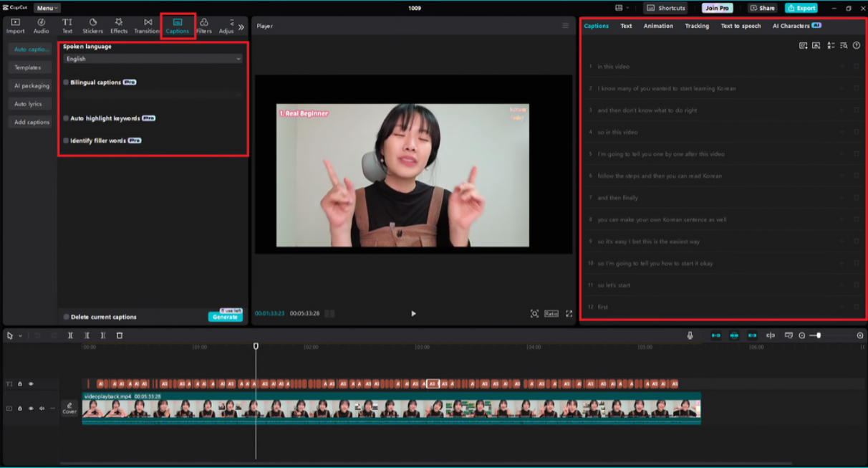
Task: Enable Identify filler words checkbox
Action: click(66, 140)
